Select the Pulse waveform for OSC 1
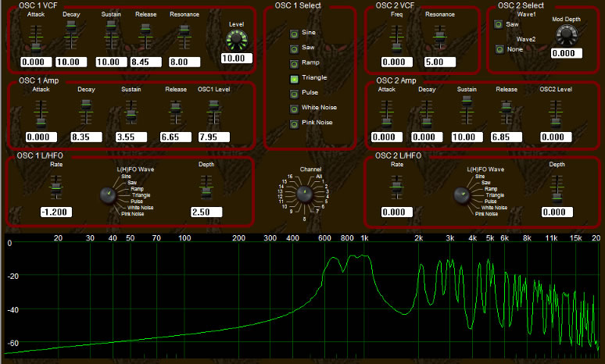The width and height of the screenshot is (605, 364). pyautogui.click(x=294, y=94)
